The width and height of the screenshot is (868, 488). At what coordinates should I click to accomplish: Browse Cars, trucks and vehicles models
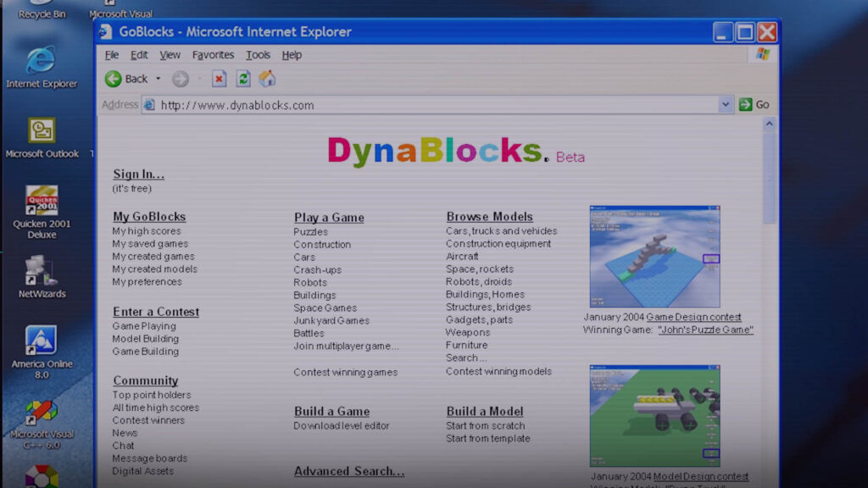pos(502,230)
